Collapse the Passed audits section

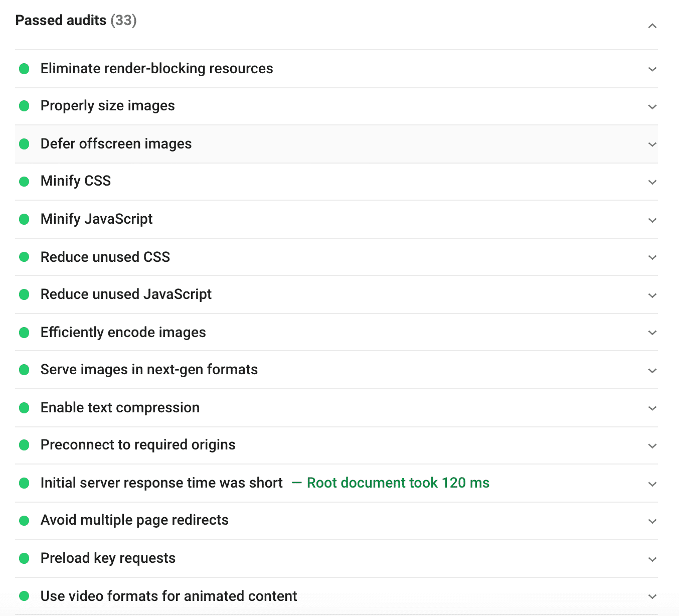652,25
